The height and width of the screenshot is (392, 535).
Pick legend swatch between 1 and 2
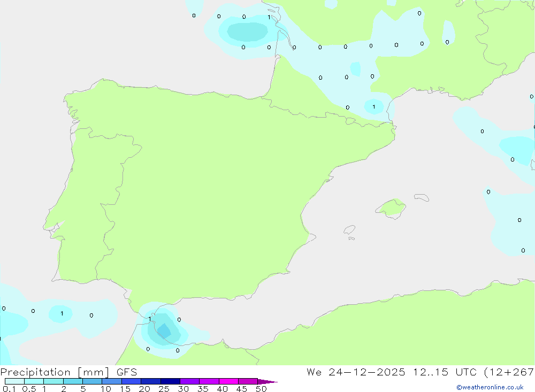pos(53,381)
